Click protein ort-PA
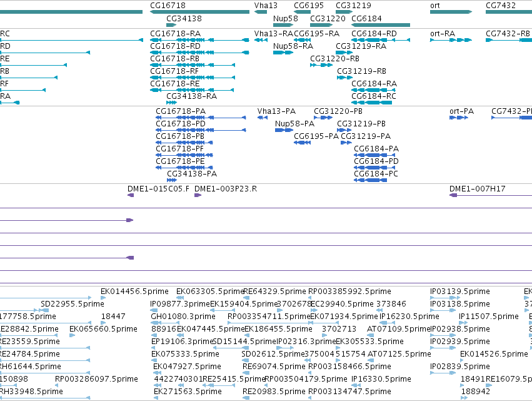 [461, 111]
